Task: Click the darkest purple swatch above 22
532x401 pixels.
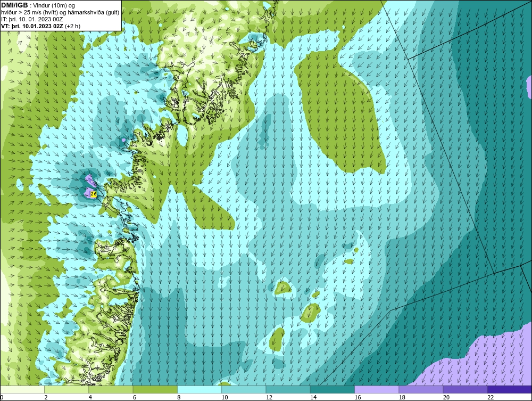Action: tap(510, 389)
